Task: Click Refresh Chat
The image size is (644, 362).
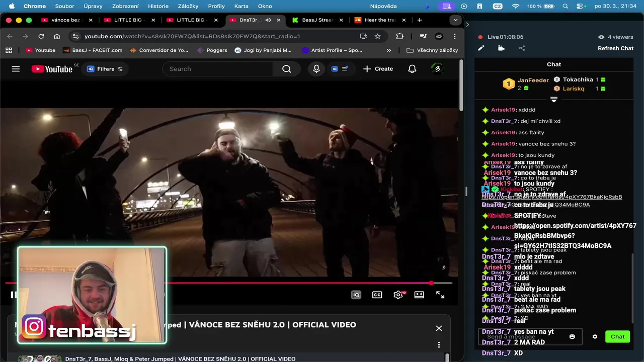Action: (x=615, y=48)
